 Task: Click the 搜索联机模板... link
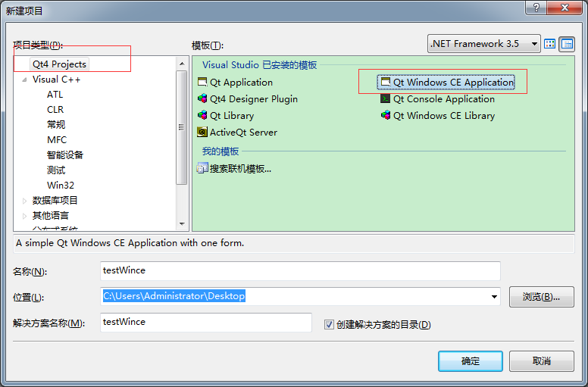pos(240,169)
